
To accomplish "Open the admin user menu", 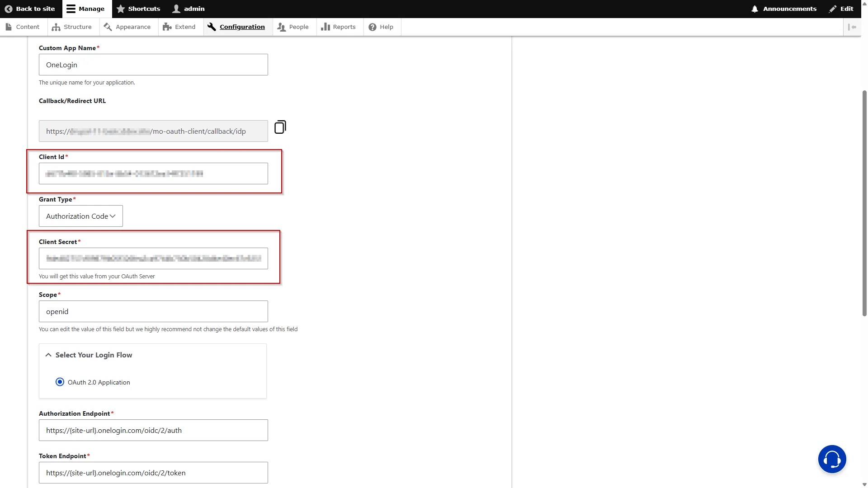I will coord(189,9).
